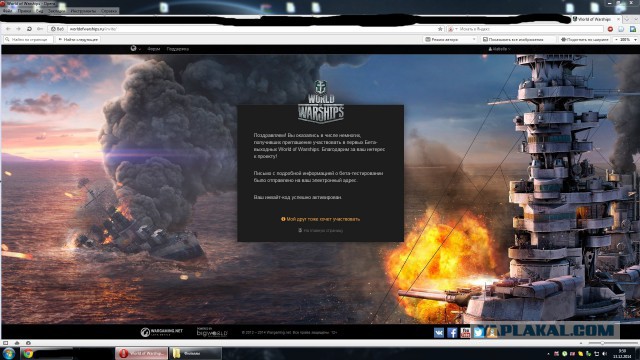Open the Форум link in site header
Viewport: 640px width, 360px height.
coord(153,49)
